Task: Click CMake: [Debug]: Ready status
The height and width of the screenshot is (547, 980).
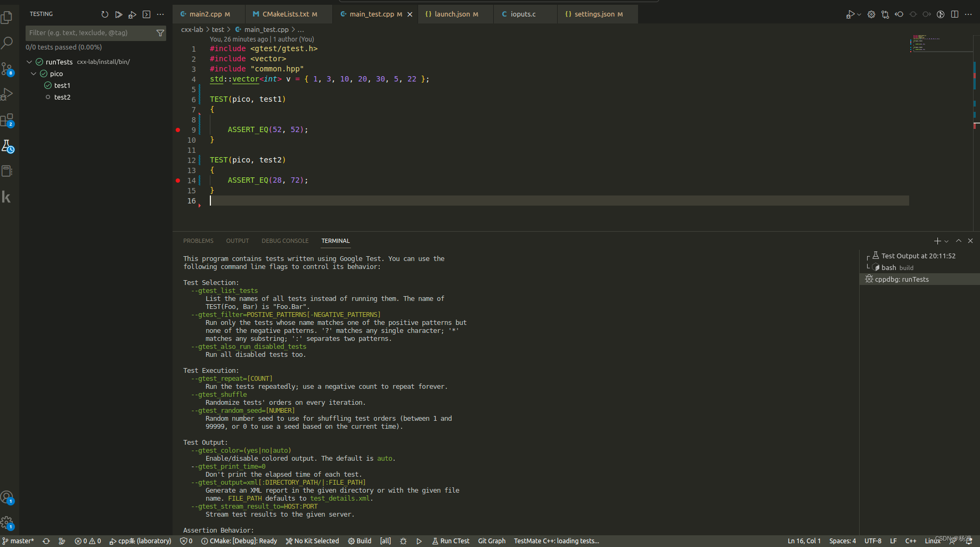Action: 239,541
